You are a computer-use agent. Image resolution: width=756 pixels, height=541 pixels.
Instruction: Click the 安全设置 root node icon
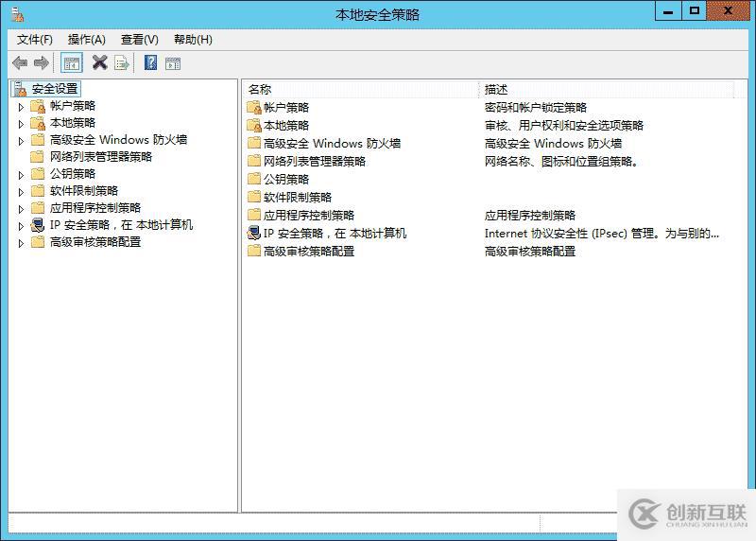[20, 89]
